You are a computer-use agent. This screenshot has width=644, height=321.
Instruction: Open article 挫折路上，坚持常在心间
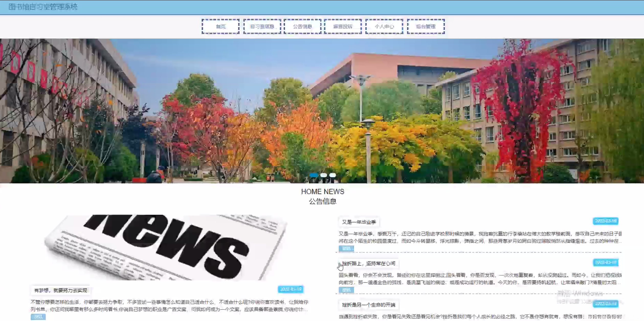pyautogui.click(x=369, y=263)
